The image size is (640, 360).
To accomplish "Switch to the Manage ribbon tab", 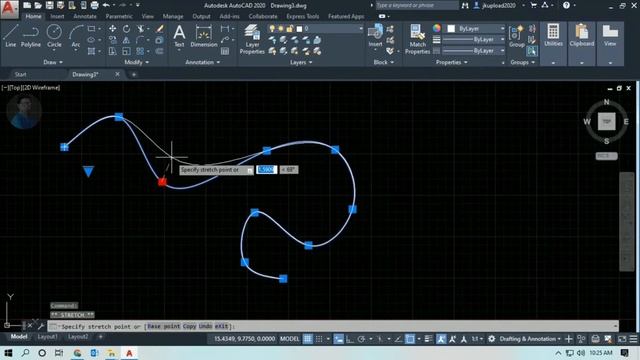I will tap(173, 16).
